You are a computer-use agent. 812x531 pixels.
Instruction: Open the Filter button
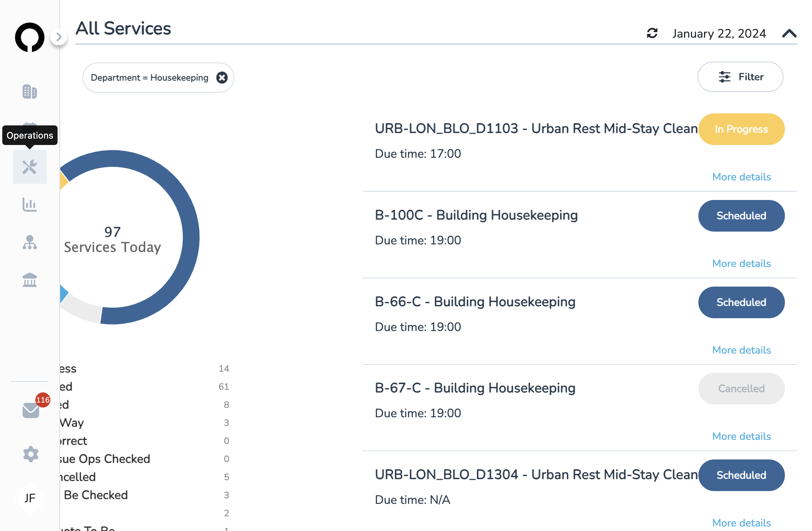(x=740, y=77)
